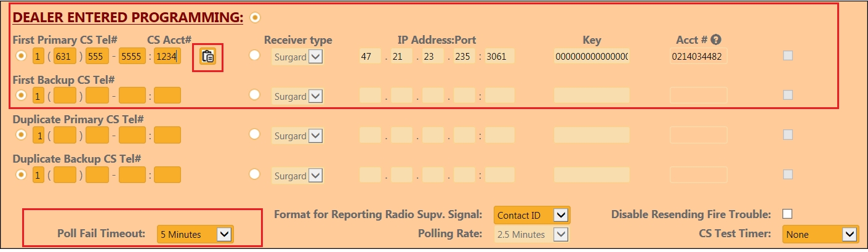Select the First Backup CS Tel# telephone radio
Image resolution: width=868 pixels, height=252 pixels.
click(x=22, y=96)
